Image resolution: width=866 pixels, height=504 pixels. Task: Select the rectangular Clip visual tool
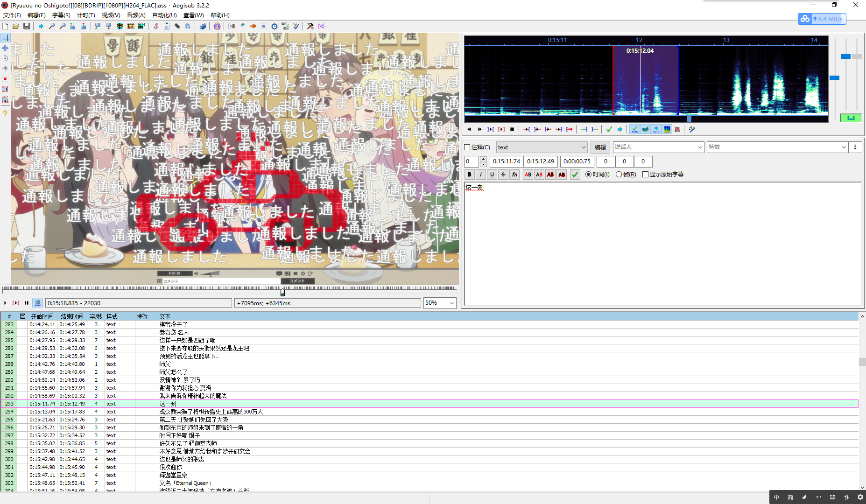coord(5,89)
